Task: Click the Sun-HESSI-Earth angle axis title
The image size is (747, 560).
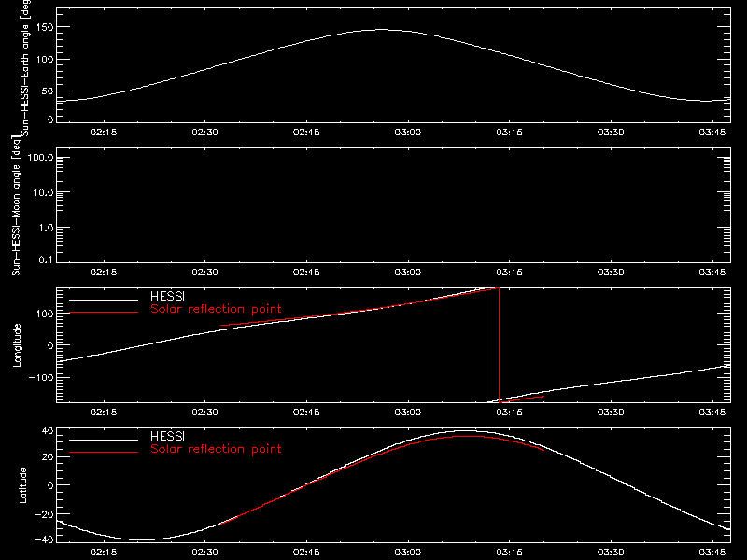Action: point(25,66)
